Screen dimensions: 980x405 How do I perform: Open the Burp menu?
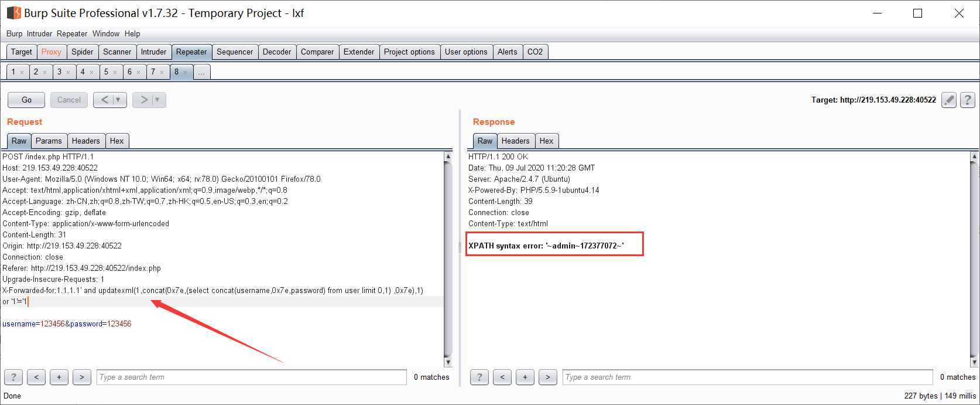[14, 33]
